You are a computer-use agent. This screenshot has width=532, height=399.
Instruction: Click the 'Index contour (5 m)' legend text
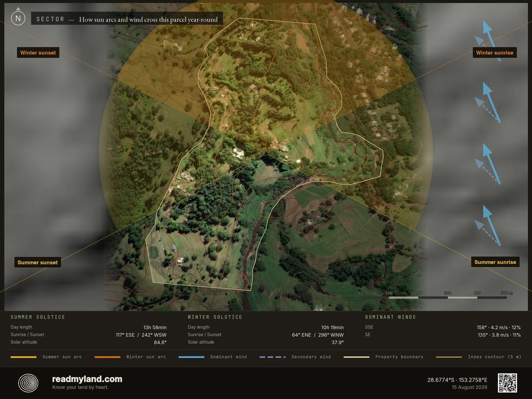pos(494,357)
